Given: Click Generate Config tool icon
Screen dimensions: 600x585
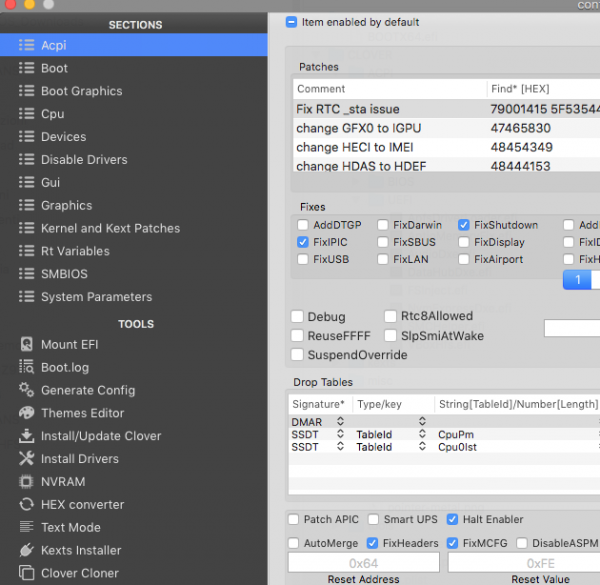Looking at the screenshot, I should 26,390.
